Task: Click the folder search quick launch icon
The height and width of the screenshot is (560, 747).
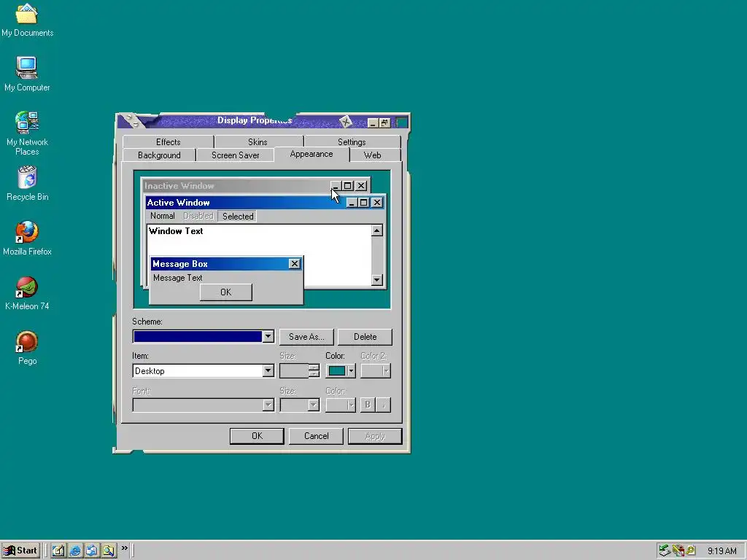Action: 109,551
